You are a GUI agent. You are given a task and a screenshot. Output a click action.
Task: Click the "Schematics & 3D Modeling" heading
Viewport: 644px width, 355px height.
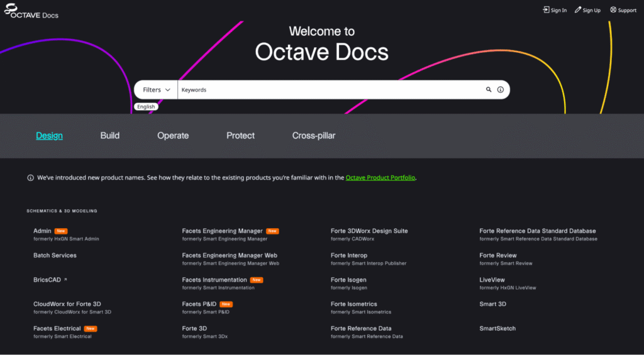click(62, 211)
